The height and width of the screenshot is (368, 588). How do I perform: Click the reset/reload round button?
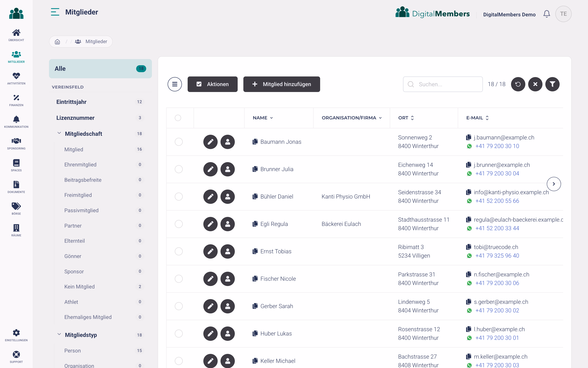518,84
